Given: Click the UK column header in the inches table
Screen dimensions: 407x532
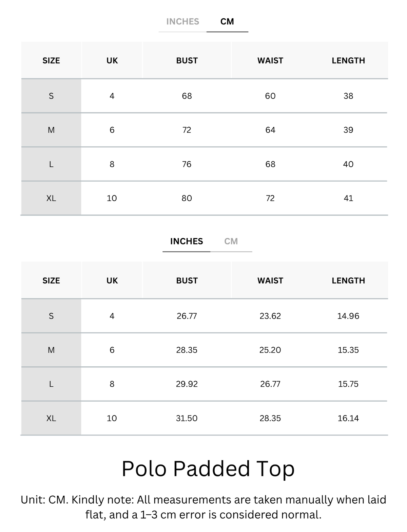Looking at the screenshot, I should coord(112,280).
